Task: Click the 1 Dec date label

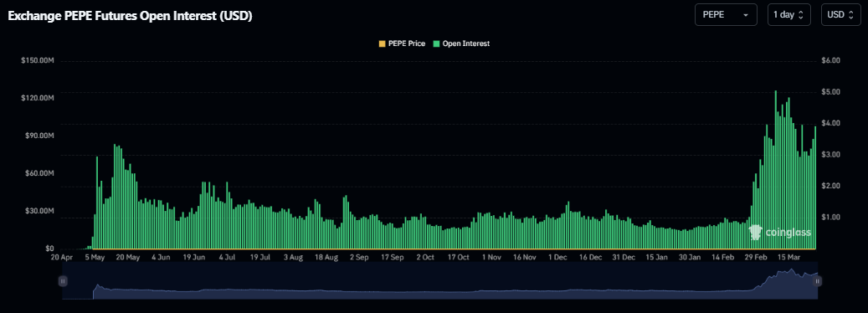Action: 558,258
